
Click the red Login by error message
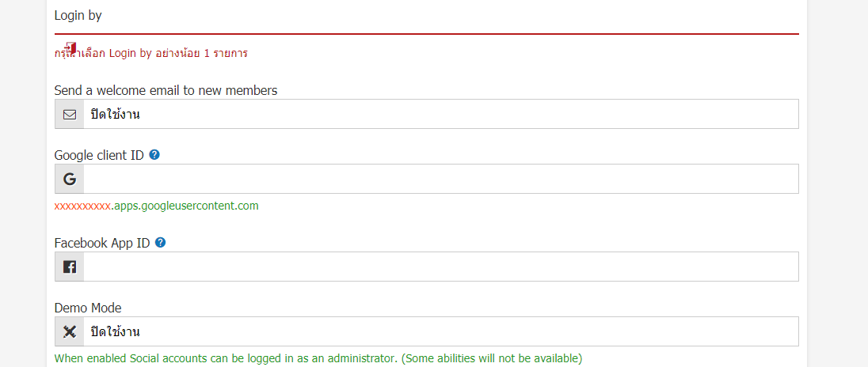pos(150,54)
